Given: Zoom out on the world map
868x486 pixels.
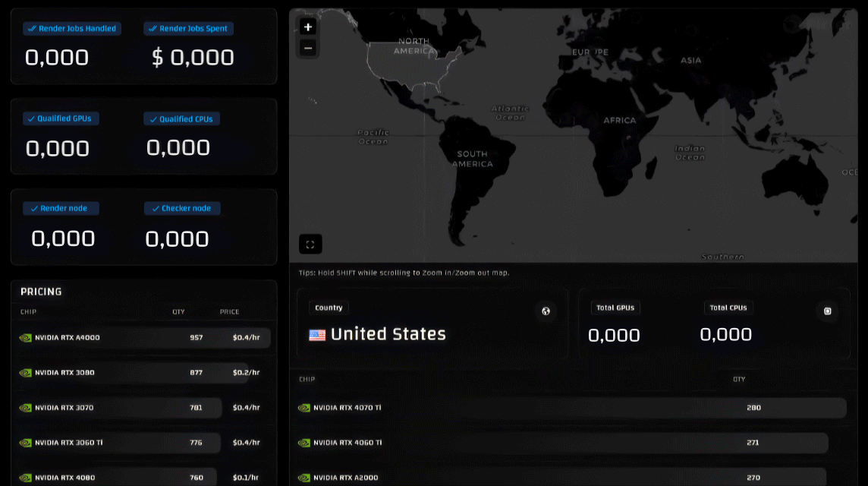Looking at the screenshot, I should [x=308, y=48].
